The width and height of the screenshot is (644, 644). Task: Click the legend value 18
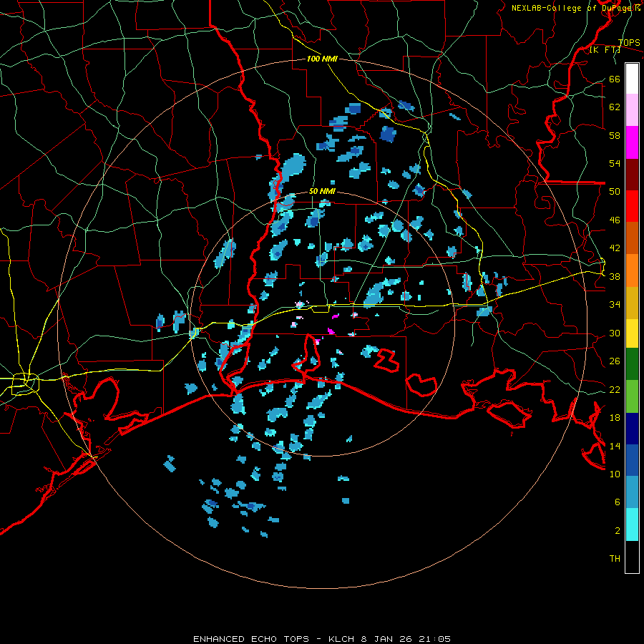point(615,418)
